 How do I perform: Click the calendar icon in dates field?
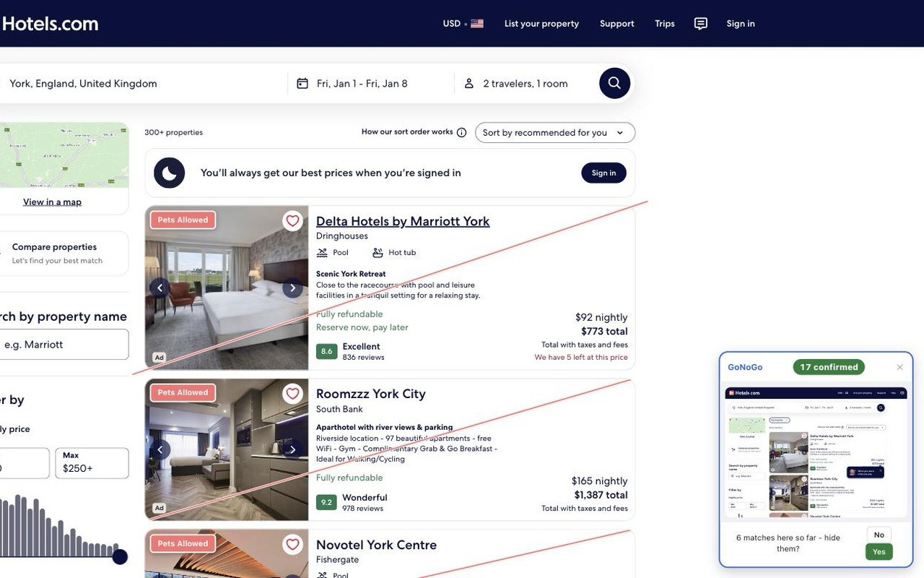point(302,84)
